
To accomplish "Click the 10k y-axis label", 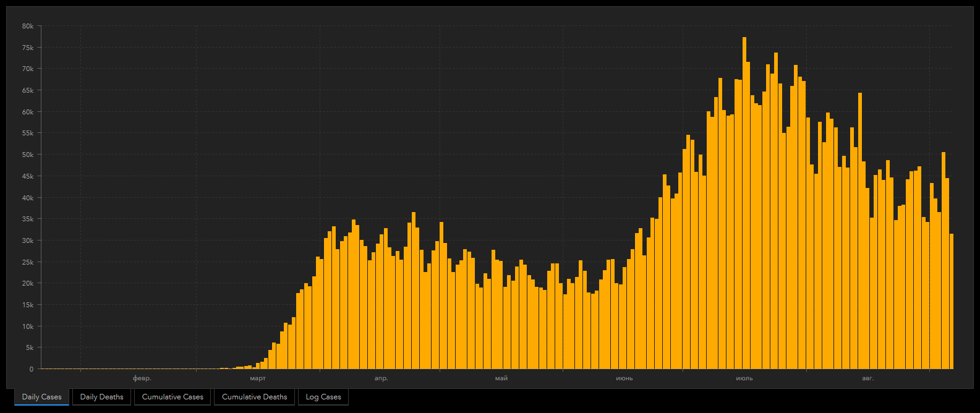I will (27, 326).
